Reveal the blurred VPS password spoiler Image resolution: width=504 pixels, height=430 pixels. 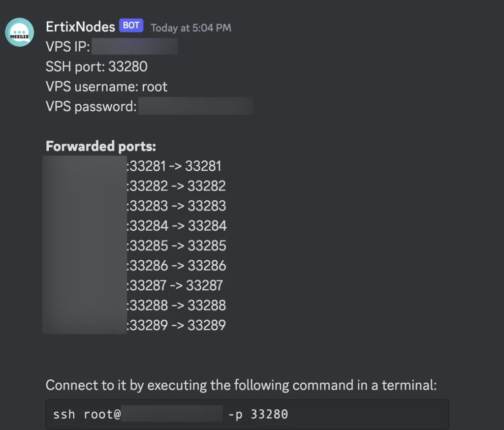tap(194, 106)
